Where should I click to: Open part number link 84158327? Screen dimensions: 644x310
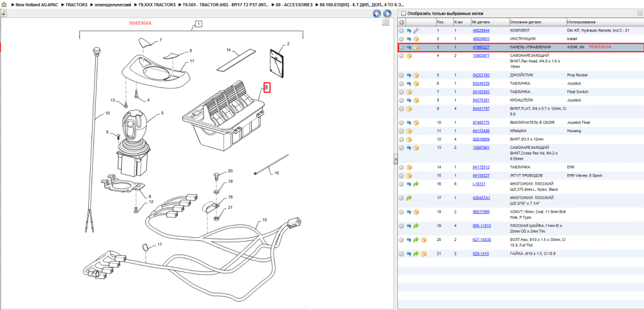pyautogui.click(x=481, y=175)
